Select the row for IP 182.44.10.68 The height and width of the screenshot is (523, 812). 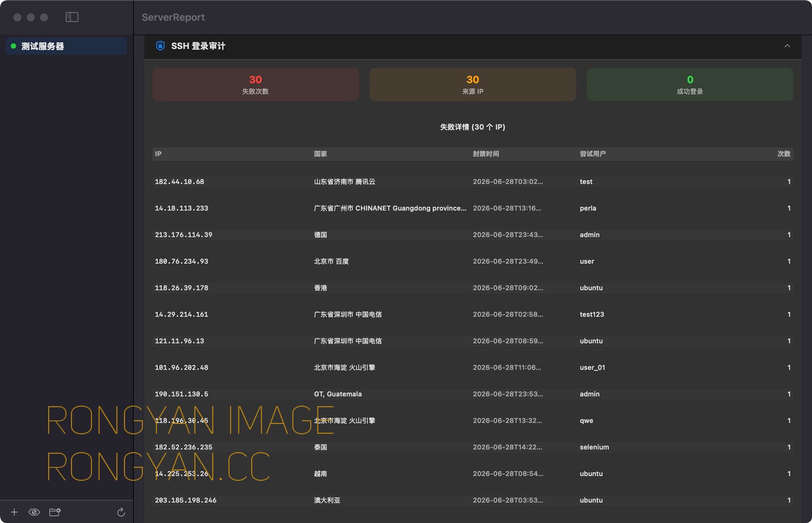(x=473, y=182)
